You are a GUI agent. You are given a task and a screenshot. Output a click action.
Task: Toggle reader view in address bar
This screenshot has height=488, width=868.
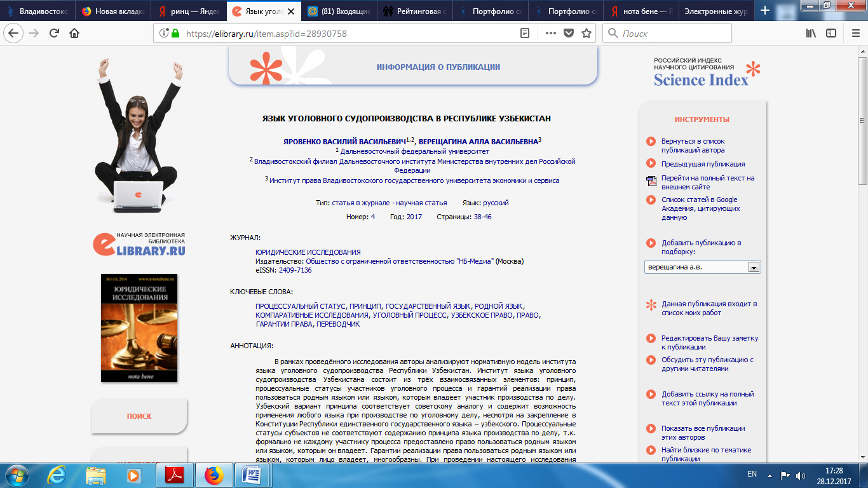coord(524,33)
